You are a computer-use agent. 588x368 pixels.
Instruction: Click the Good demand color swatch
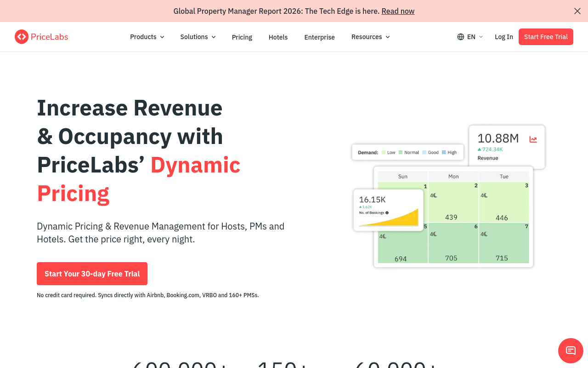424,152
